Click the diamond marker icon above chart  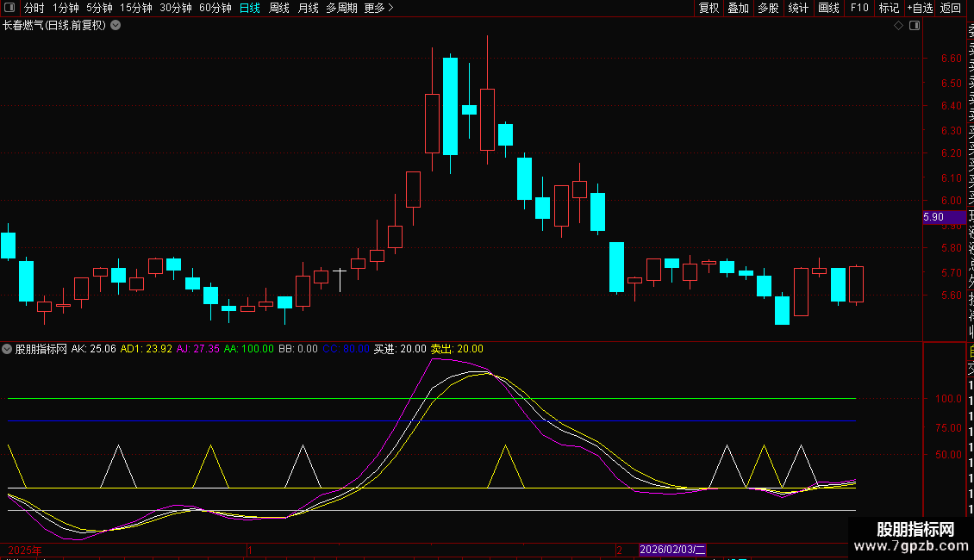(898, 26)
